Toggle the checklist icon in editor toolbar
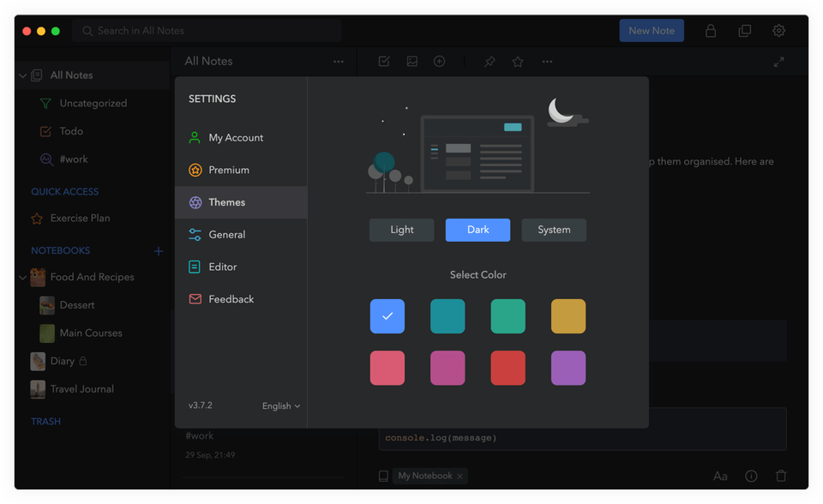The height and width of the screenshot is (504, 823). (383, 61)
